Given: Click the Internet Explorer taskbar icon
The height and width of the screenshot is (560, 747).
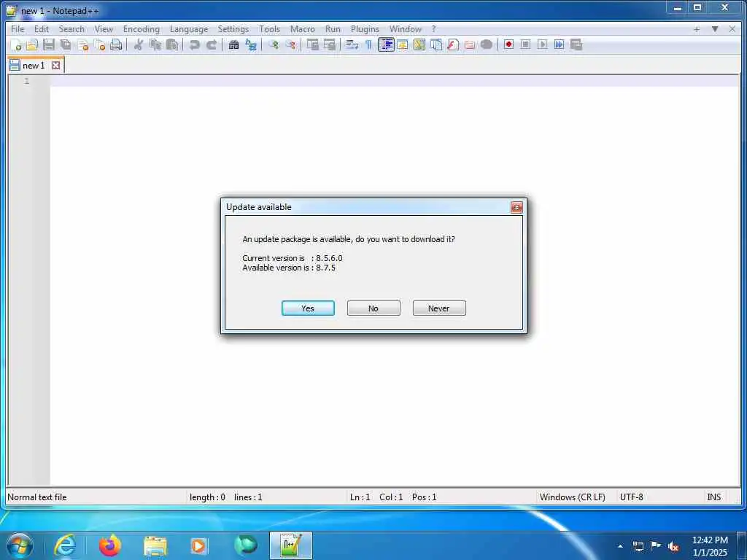Looking at the screenshot, I should coord(65,545).
